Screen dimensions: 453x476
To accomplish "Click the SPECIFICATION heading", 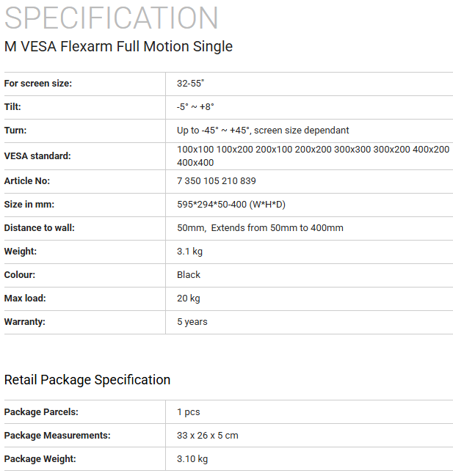I will [112, 18].
